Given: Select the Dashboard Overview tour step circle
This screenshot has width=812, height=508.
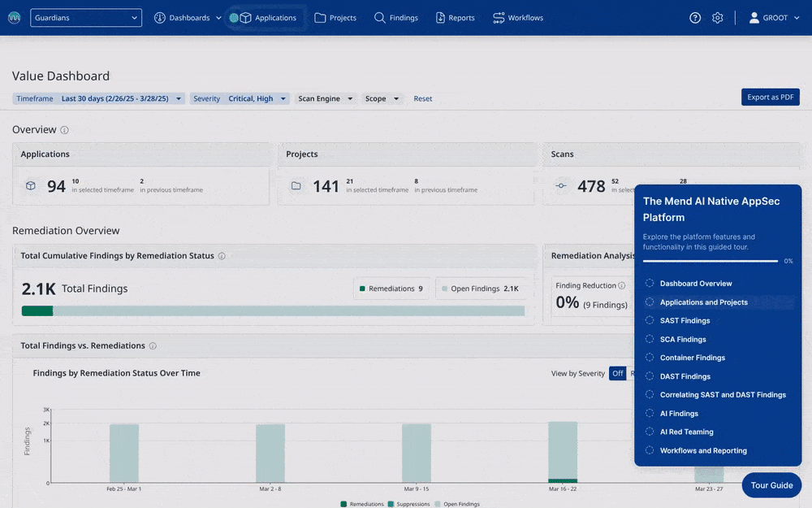Looking at the screenshot, I should pyautogui.click(x=650, y=284).
